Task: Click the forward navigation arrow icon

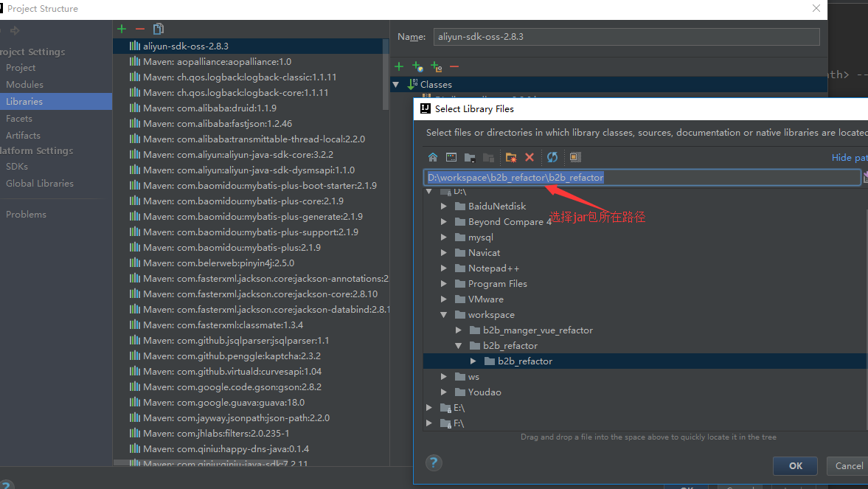Action: tap(15, 30)
